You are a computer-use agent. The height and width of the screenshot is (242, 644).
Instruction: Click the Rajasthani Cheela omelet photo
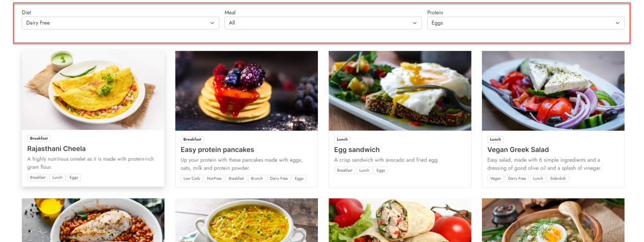click(x=93, y=91)
